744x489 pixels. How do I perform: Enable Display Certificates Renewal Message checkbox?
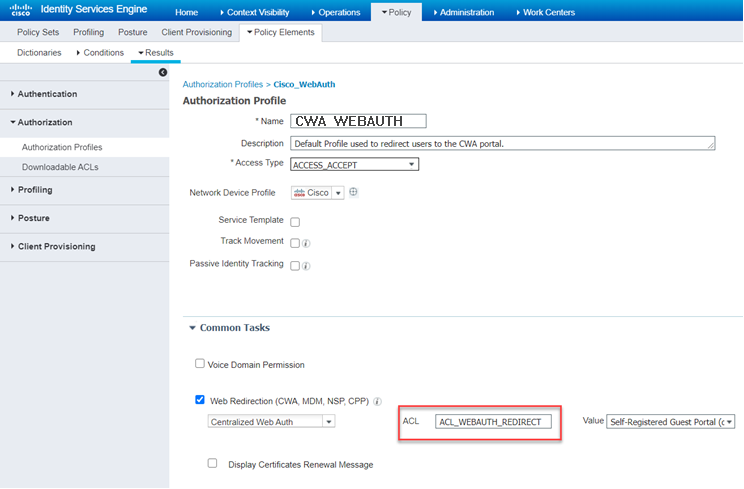pos(212,463)
